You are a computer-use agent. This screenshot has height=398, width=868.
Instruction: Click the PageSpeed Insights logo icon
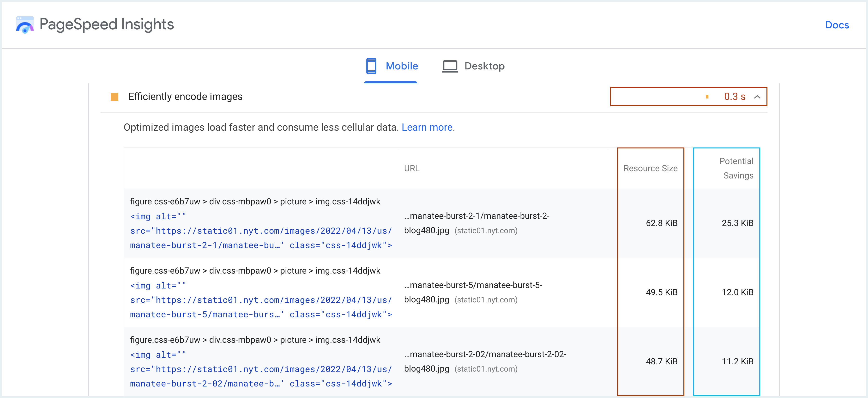click(24, 24)
